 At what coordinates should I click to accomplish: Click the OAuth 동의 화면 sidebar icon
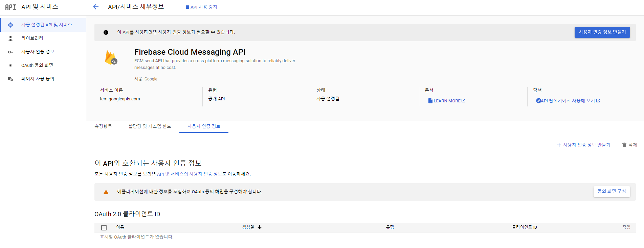tap(10, 65)
